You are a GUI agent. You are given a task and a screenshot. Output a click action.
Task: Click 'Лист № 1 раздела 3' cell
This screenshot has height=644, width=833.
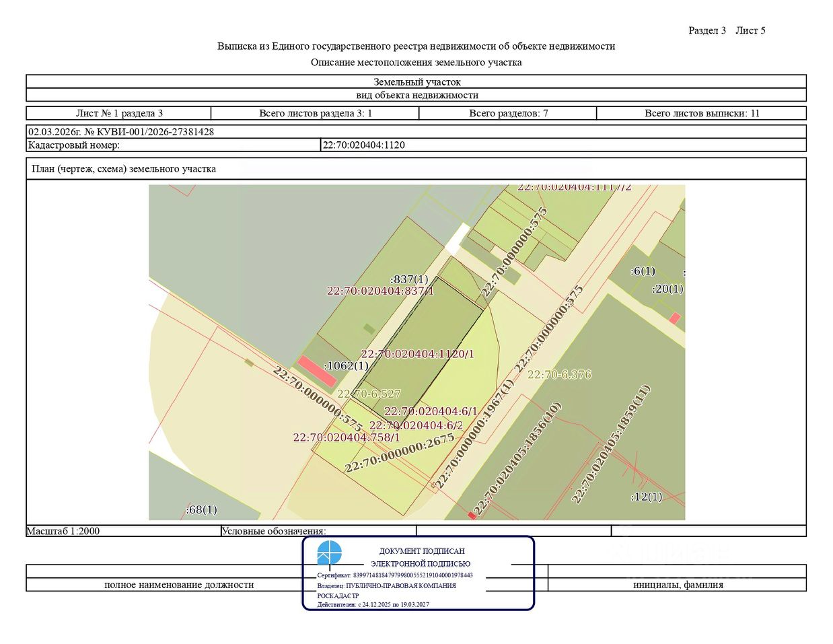pos(119,113)
